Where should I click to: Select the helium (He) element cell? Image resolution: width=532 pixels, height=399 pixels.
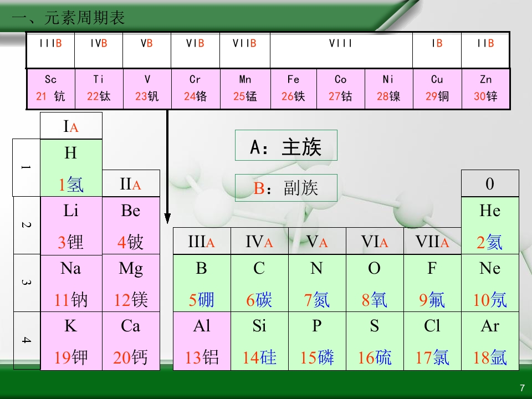click(490, 226)
